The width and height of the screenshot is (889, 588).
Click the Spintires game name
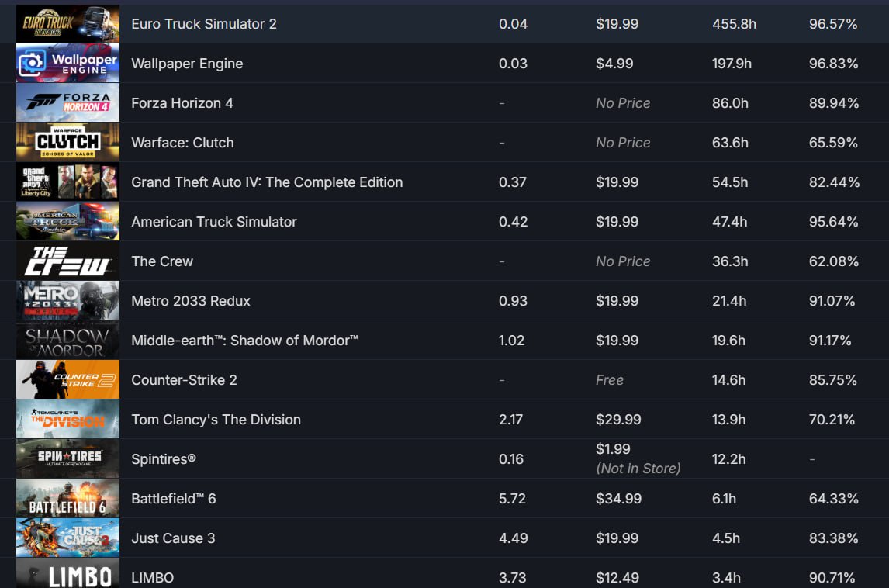coord(164,459)
